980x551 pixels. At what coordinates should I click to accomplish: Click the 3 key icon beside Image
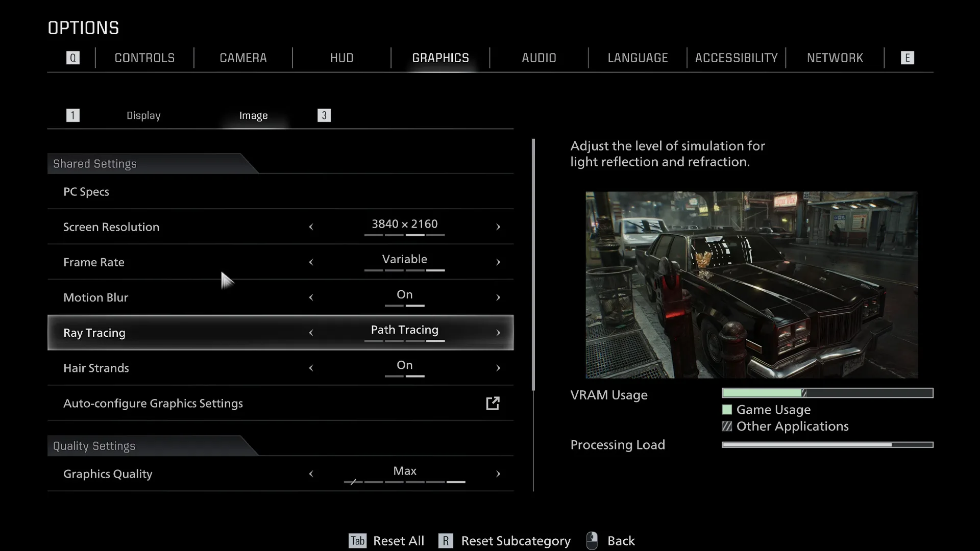324,115
